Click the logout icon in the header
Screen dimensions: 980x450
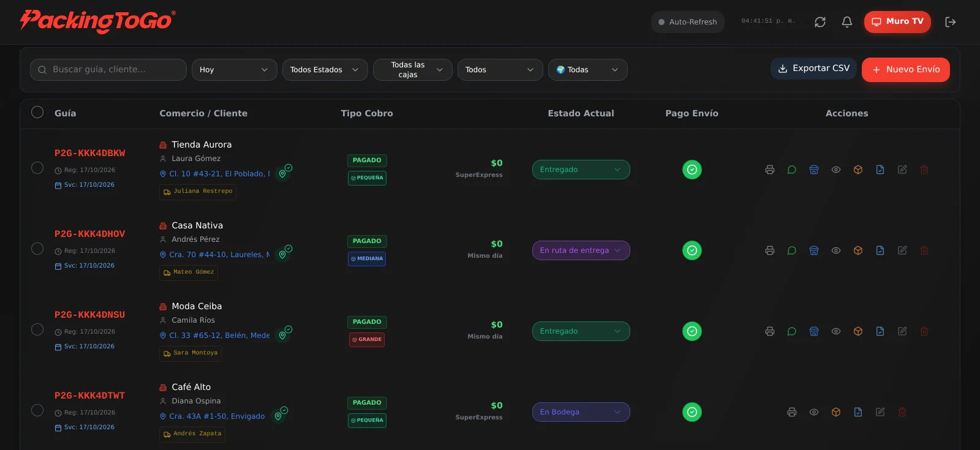(x=951, y=22)
